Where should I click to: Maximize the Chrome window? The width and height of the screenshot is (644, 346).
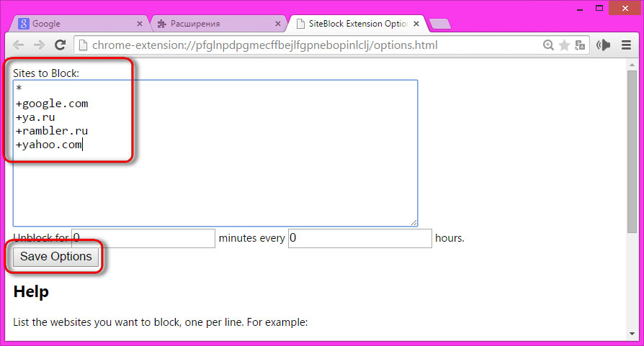tap(599, 8)
